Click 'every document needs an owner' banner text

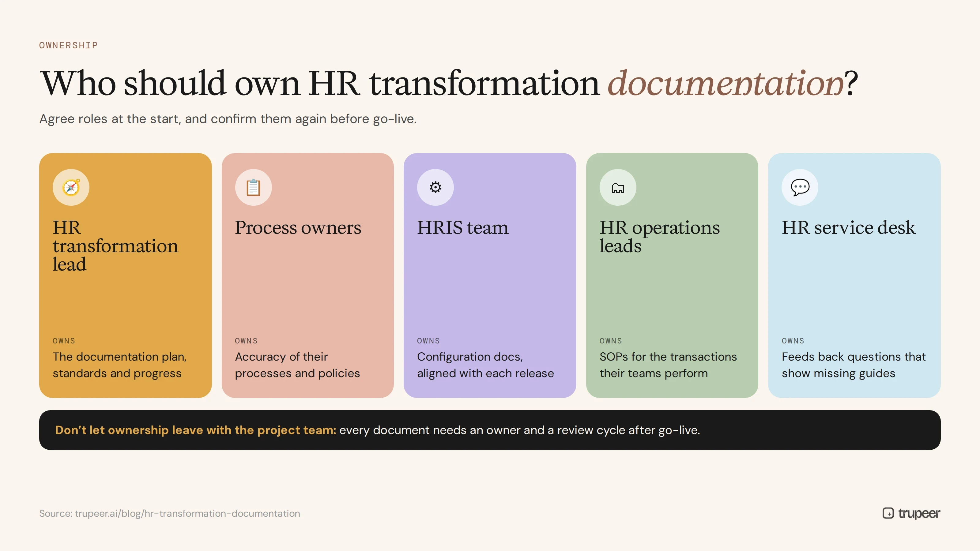coord(519,430)
